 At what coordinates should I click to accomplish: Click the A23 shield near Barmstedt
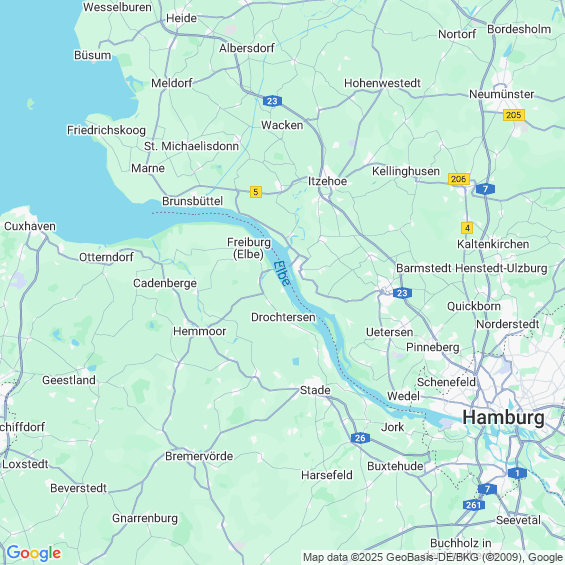pyautogui.click(x=402, y=293)
